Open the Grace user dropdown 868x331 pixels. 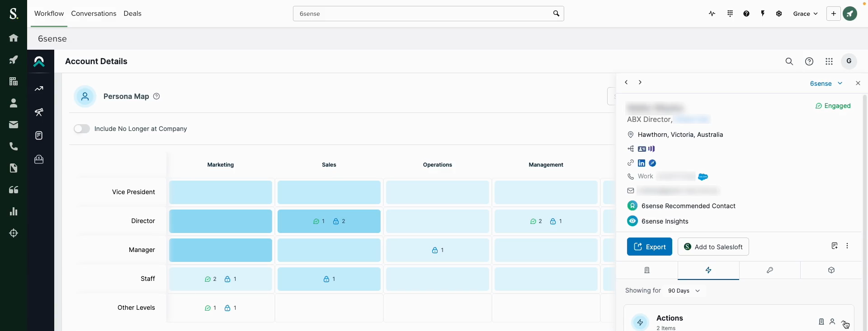(806, 14)
